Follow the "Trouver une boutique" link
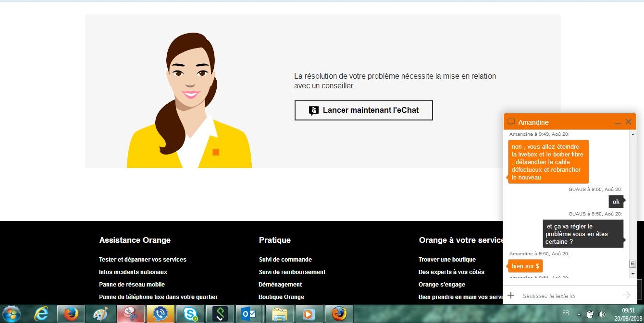Image resolution: width=644 pixels, height=323 pixels. pyautogui.click(x=447, y=260)
